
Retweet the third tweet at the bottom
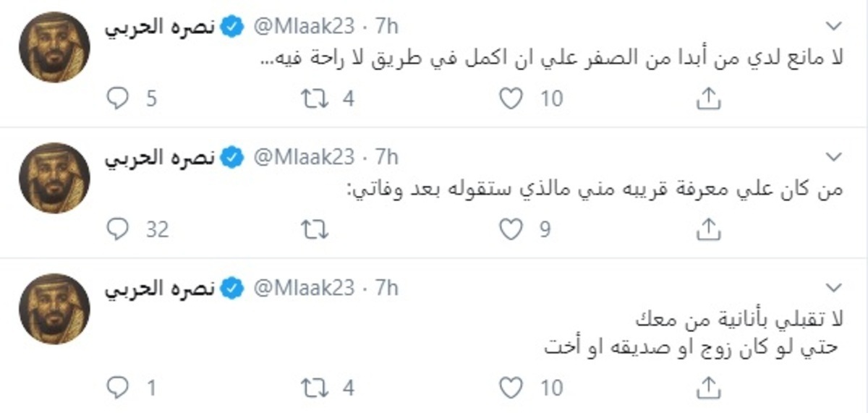[314, 388]
